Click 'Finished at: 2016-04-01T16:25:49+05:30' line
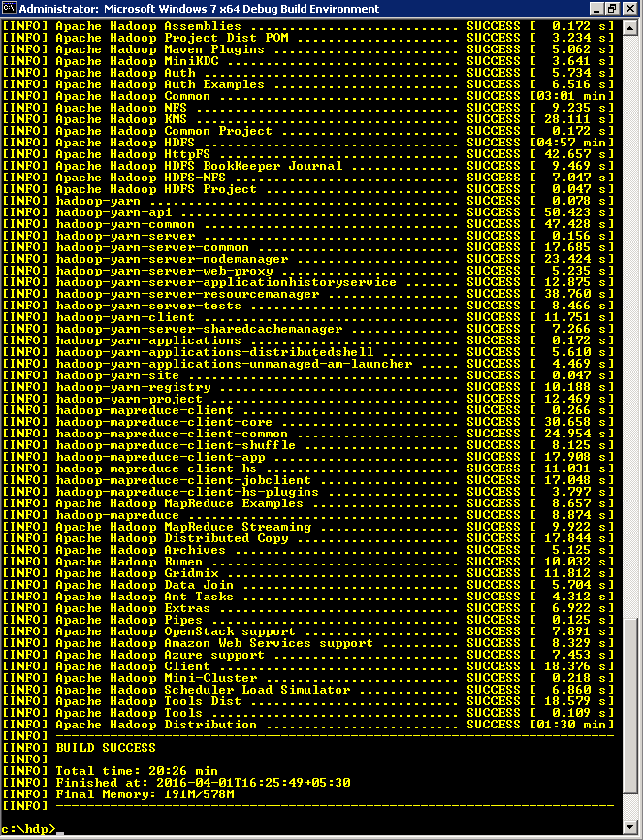This screenshot has height=840, width=643. [177, 783]
